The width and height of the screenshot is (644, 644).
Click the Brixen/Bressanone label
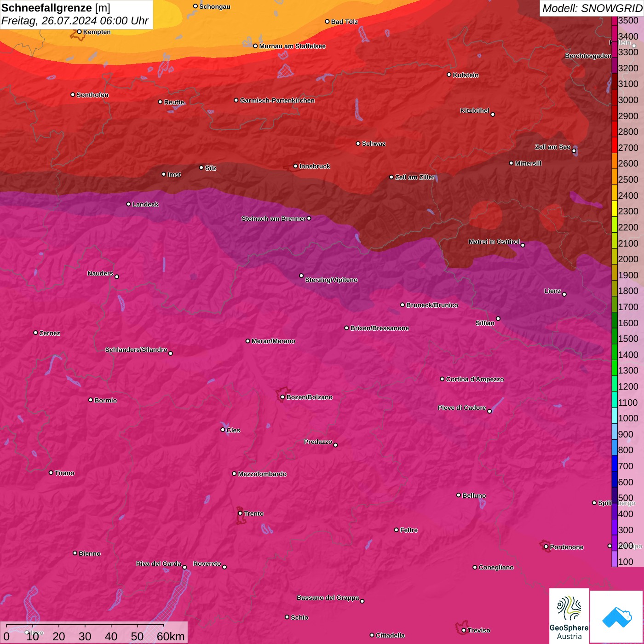(x=379, y=328)
